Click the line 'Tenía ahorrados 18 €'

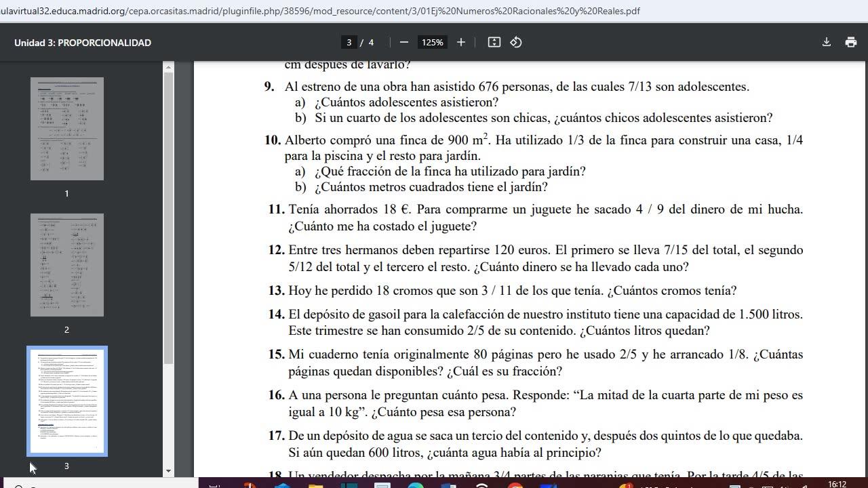[546, 209]
